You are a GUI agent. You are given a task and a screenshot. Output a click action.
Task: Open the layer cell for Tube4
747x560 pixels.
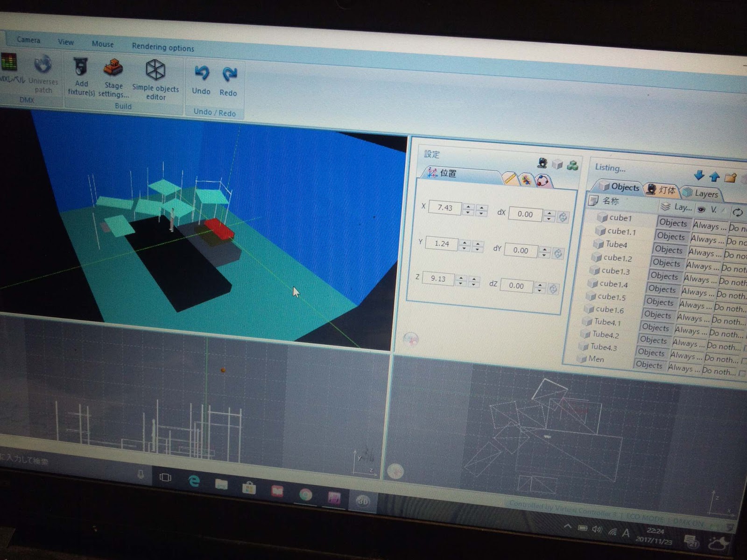click(669, 249)
